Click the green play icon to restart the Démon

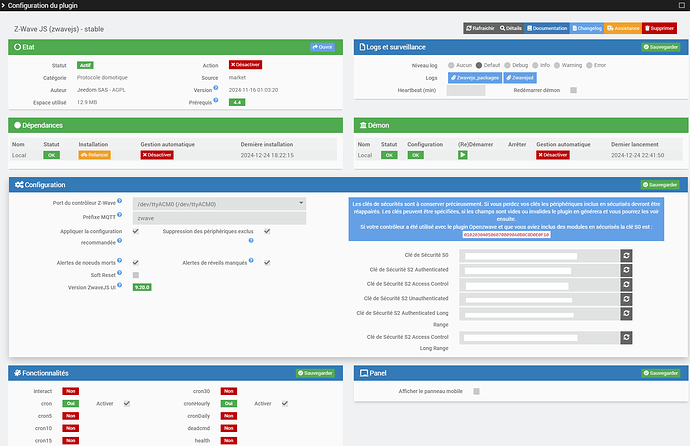(x=462, y=155)
